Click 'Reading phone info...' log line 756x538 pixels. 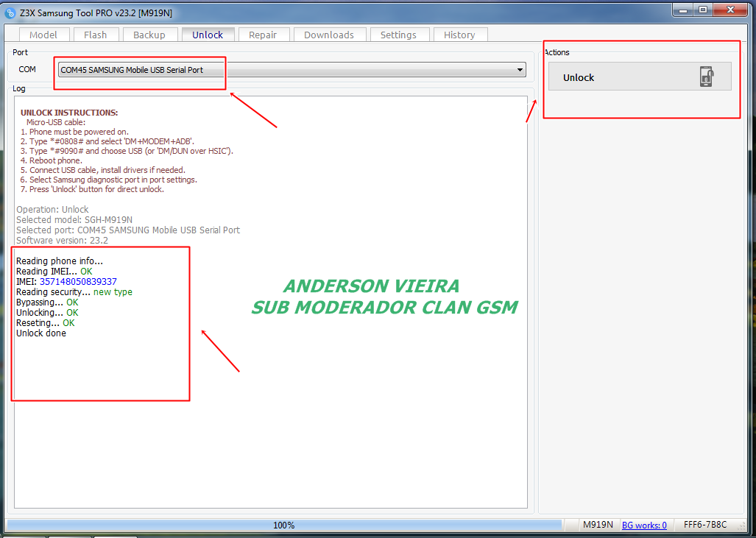[x=60, y=261]
